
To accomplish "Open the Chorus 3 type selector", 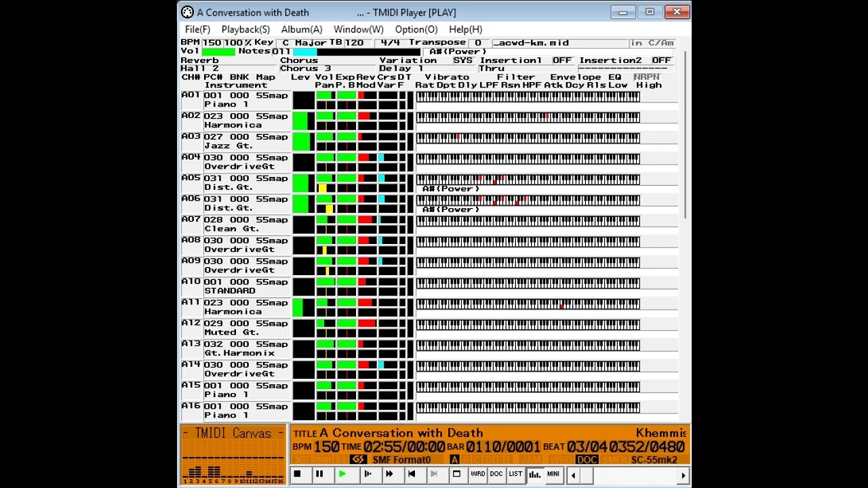I will pyautogui.click(x=329, y=68).
